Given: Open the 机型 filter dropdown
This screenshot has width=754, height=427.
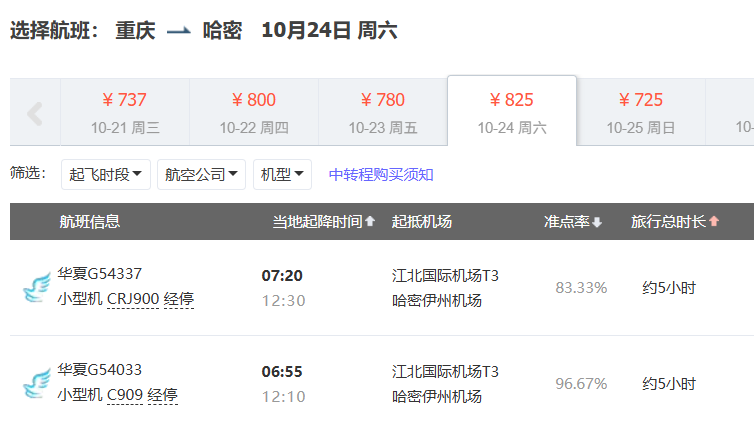Looking at the screenshot, I should click(x=282, y=174).
